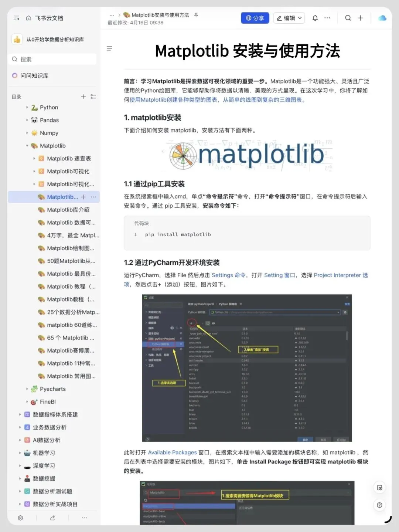399x532 pixels.
Task: Open more menu for selected Matplotlib item
Action: [x=93, y=197]
